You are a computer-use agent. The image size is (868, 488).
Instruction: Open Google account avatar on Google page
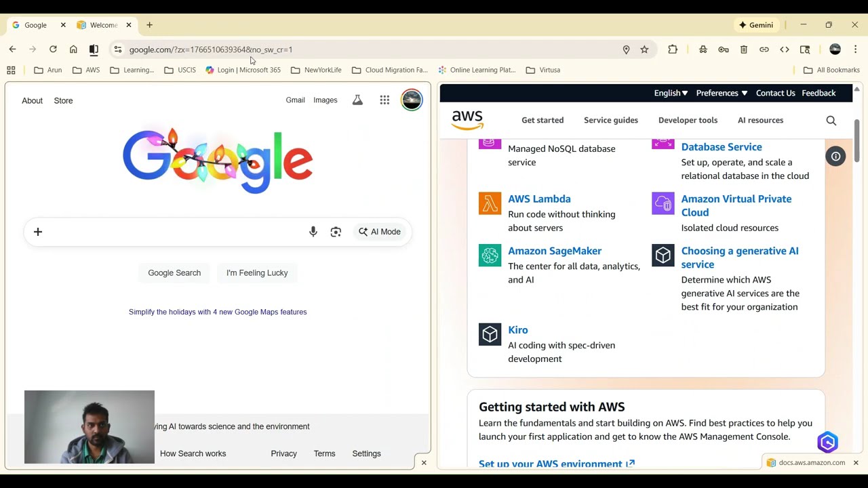(412, 100)
